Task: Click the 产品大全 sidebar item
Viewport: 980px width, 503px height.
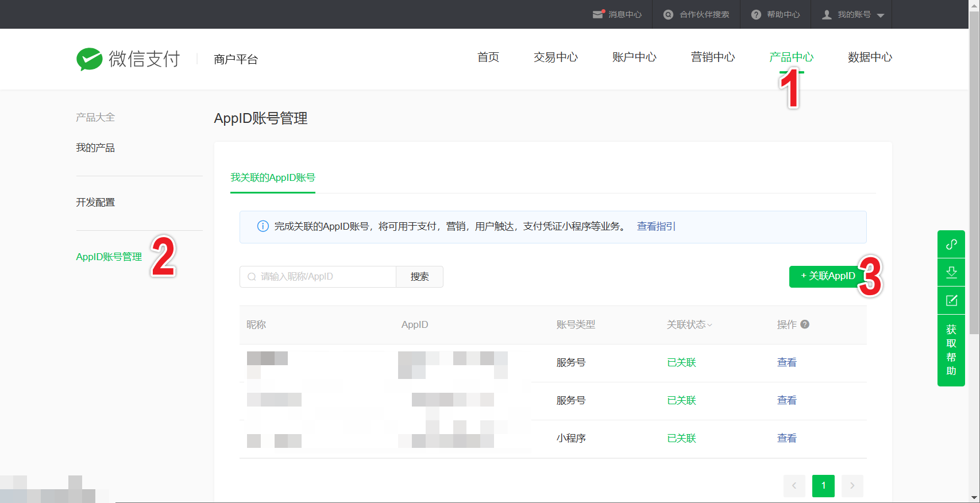Action: 95,117
